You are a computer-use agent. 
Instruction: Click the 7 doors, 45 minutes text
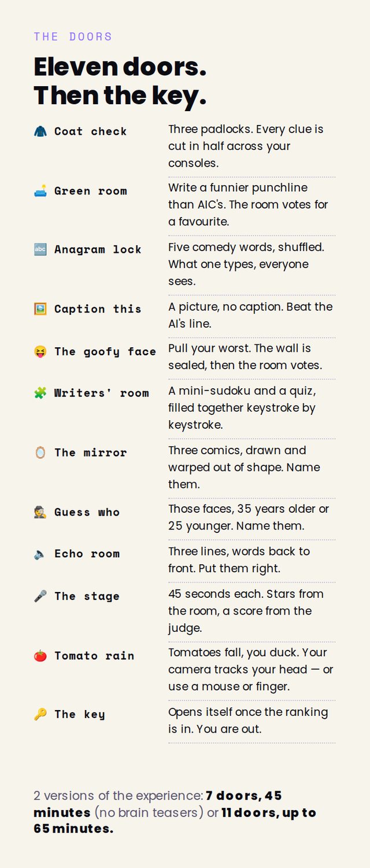coord(158,804)
